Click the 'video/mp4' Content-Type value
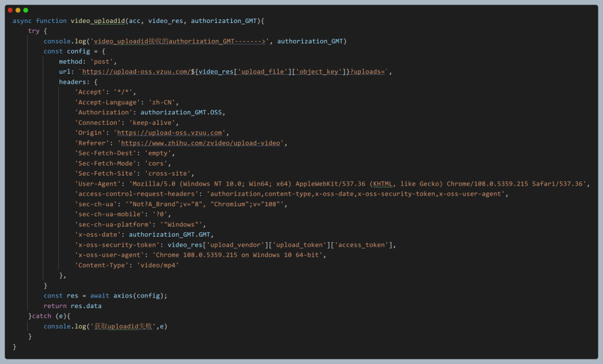Viewport: 603px width, 364px height. [x=158, y=265]
